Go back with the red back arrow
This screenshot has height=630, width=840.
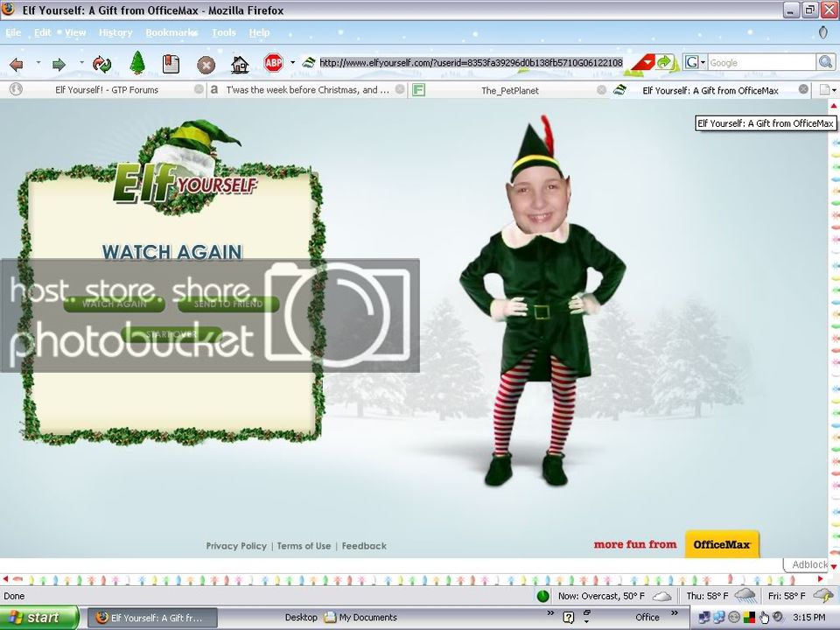[x=17, y=65]
